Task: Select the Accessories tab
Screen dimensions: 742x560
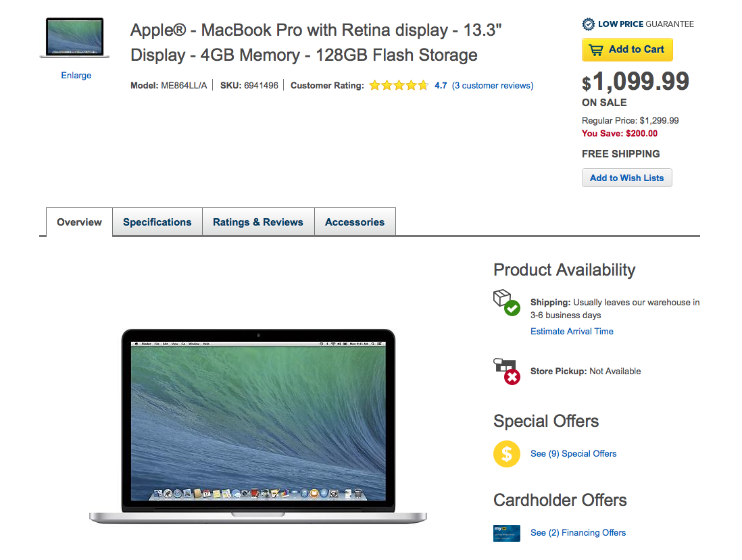Action: 354,222
